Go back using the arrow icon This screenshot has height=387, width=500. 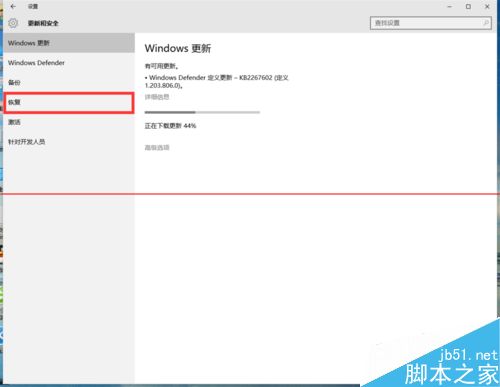pos(13,6)
